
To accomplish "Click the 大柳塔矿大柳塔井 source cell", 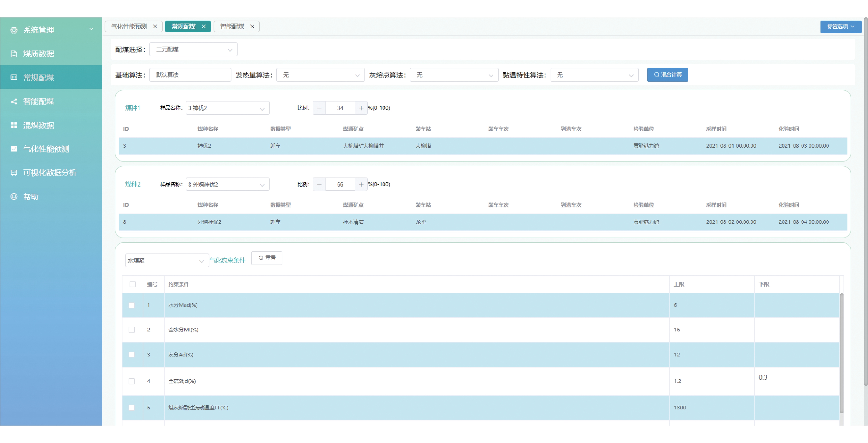I will (x=363, y=146).
